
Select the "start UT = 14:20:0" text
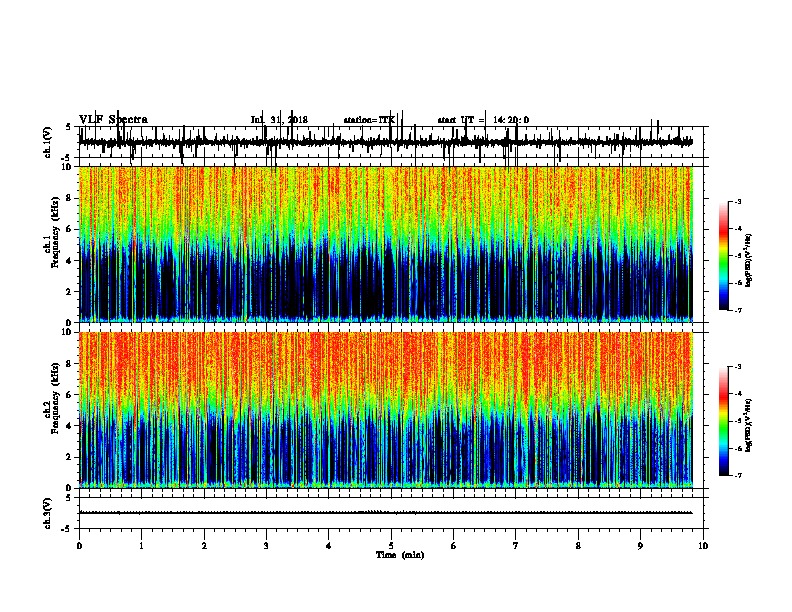coord(483,120)
